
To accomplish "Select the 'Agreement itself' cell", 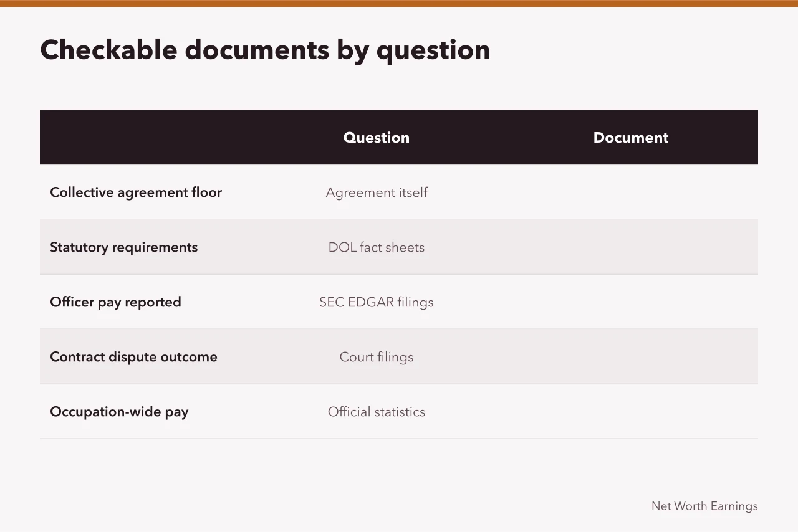I will 377,192.
